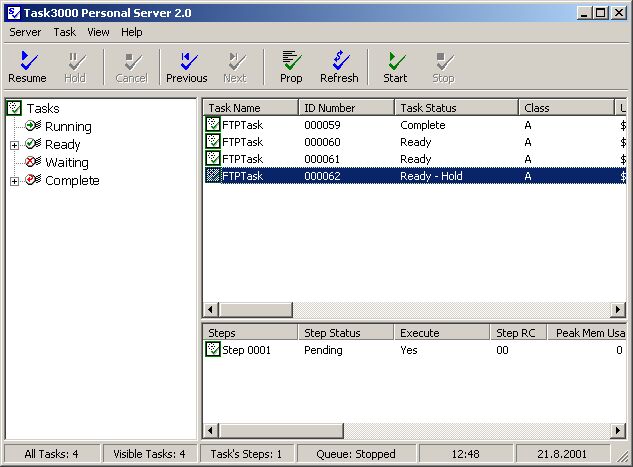Viewport: 633px width, 467px height.
Task: Click the Hold toolbar icon
Action: (75, 67)
